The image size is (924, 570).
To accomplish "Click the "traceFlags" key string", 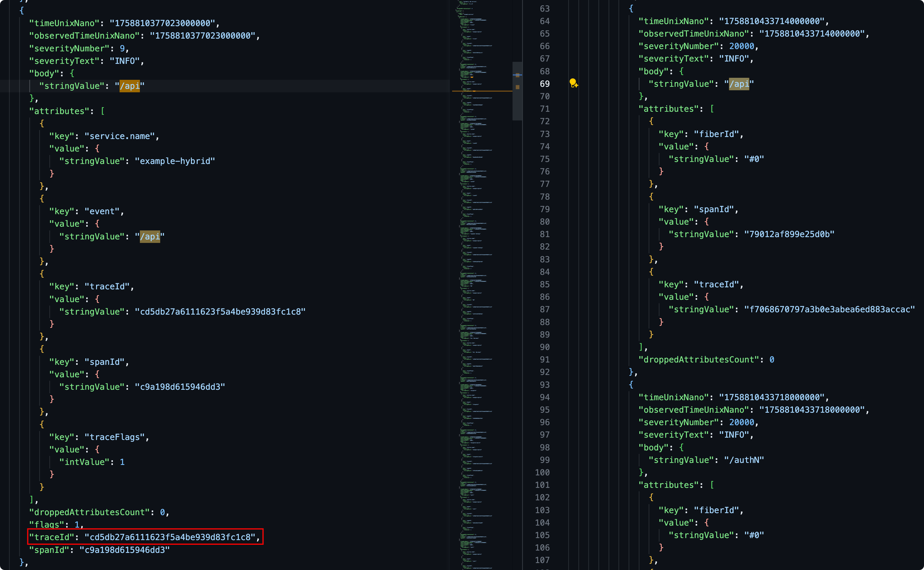I will pyautogui.click(x=115, y=437).
